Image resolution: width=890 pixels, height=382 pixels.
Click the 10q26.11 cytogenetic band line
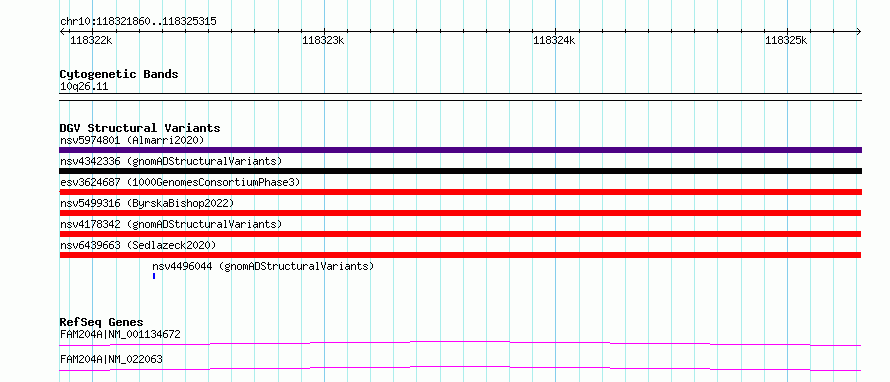[x=460, y=97]
